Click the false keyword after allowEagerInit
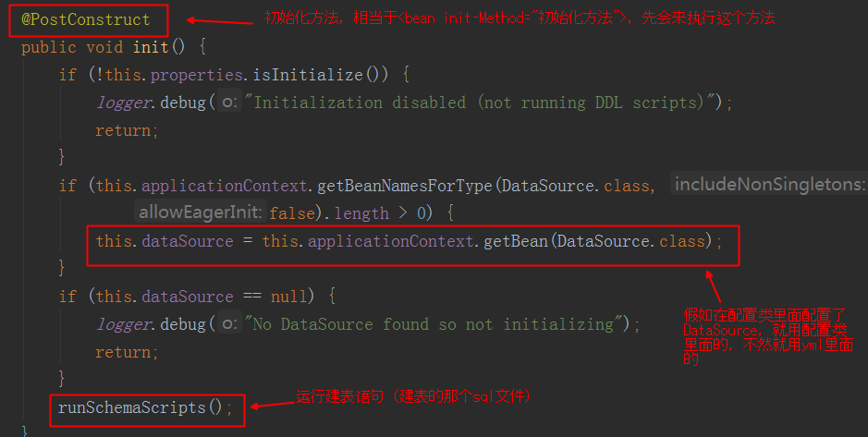 [292, 213]
